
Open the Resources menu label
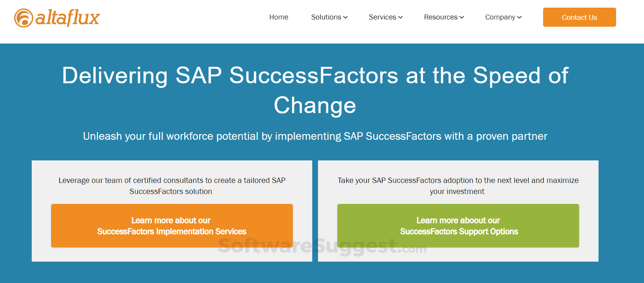[x=441, y=17]
